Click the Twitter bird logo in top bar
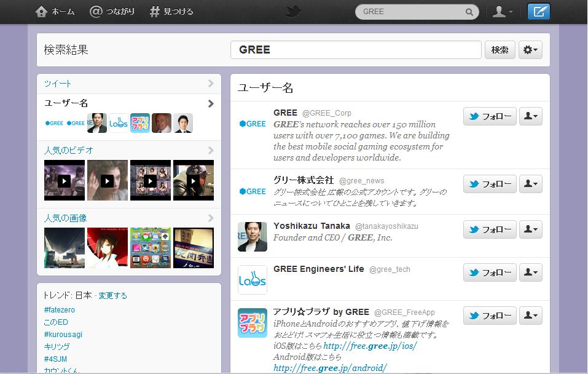This screenshot has height=374, width=588. coord(293,11)
